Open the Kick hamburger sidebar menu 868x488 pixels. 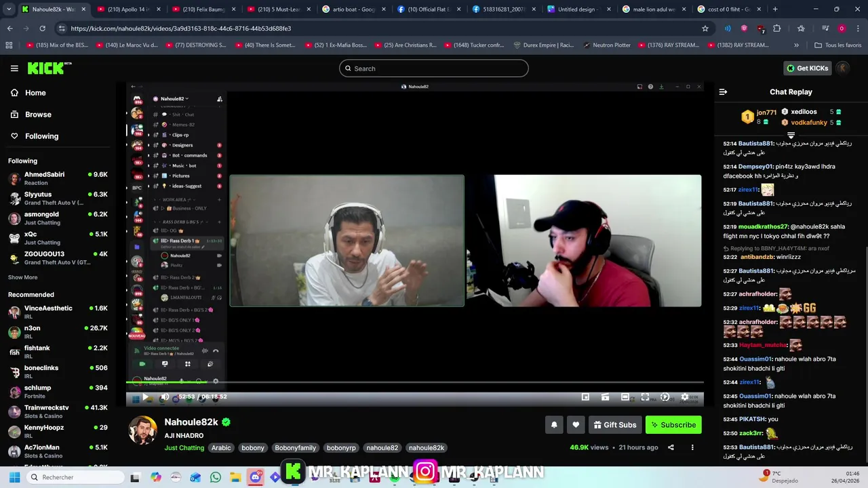click(x=14, y=68)
